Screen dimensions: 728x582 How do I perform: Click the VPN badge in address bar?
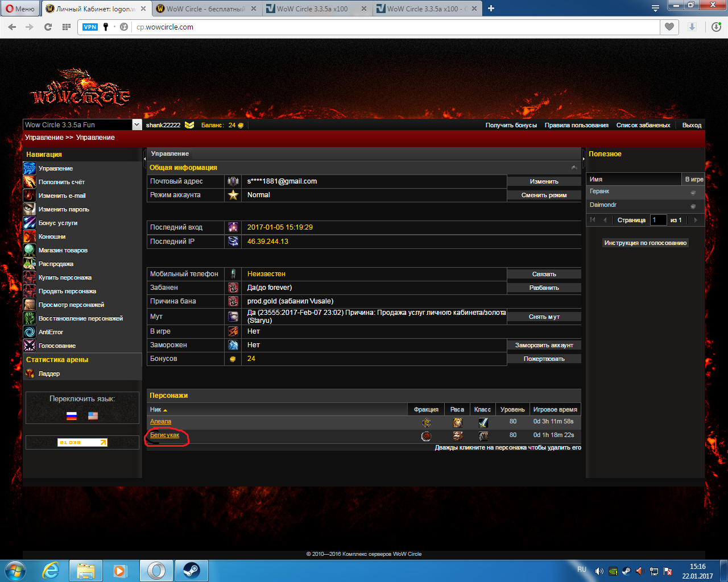(x=90, y=27)
